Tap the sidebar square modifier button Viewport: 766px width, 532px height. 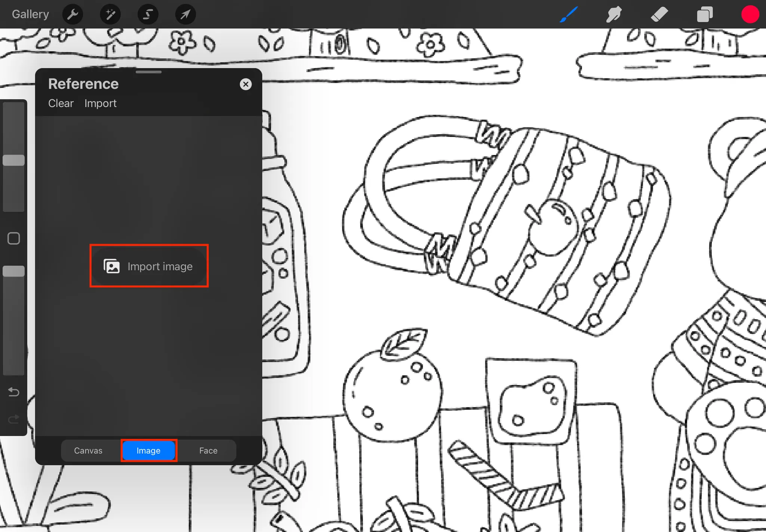point(14,238)
